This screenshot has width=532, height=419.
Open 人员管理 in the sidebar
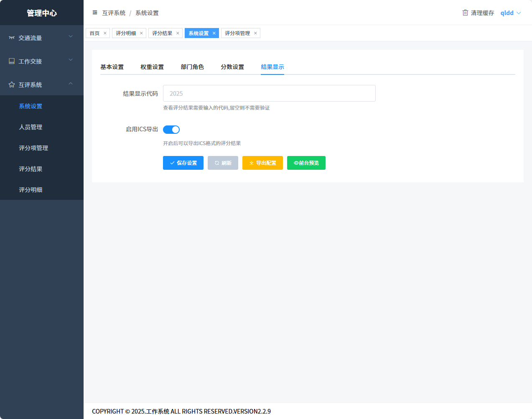click(31, 127)
